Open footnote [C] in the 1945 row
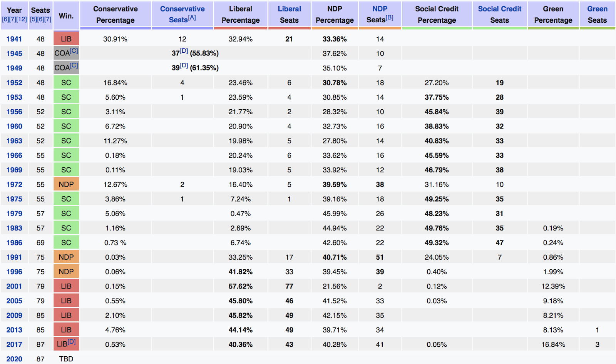616x364 pixels. tap(74, 51)
